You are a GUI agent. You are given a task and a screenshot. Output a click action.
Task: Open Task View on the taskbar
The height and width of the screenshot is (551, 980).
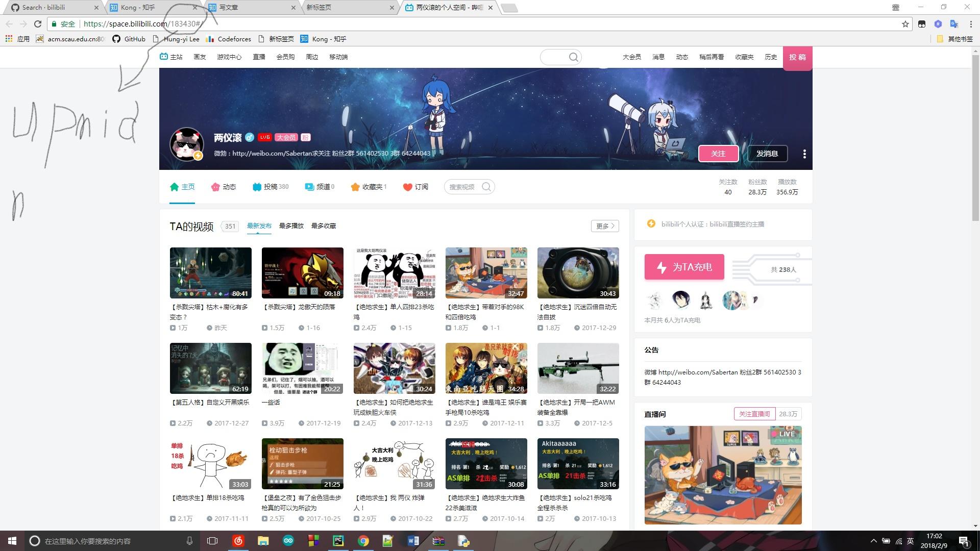click(212, 541)
